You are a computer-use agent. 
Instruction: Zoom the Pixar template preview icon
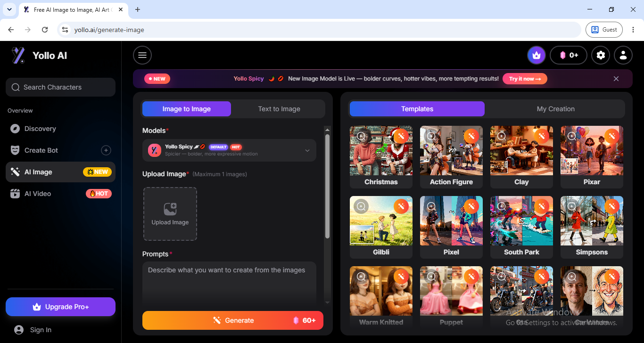tap(572, 136)
